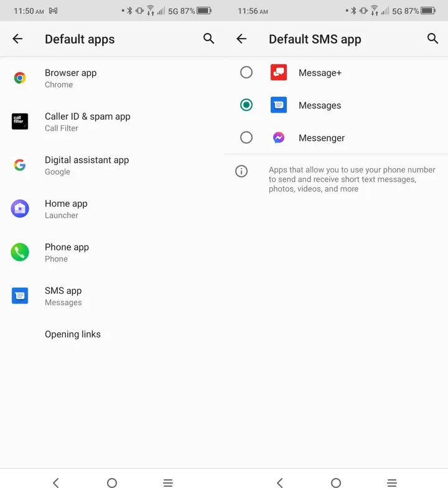The width and height of the screenshot is (448, 498).
Task: Open recent apps from right navigation bar
Action: pos(392,483)
